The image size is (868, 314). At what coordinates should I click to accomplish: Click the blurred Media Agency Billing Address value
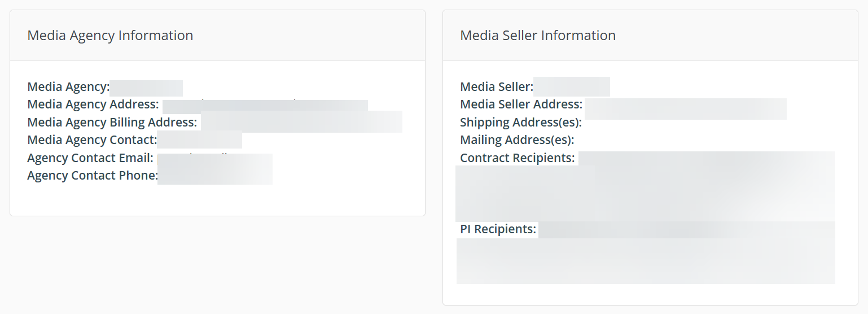(x=301, y=122)
